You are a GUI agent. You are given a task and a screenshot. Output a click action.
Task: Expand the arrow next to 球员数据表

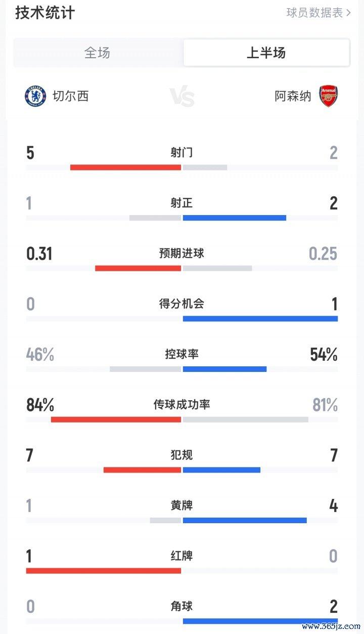pyautogui.click(x=349, y=13)
